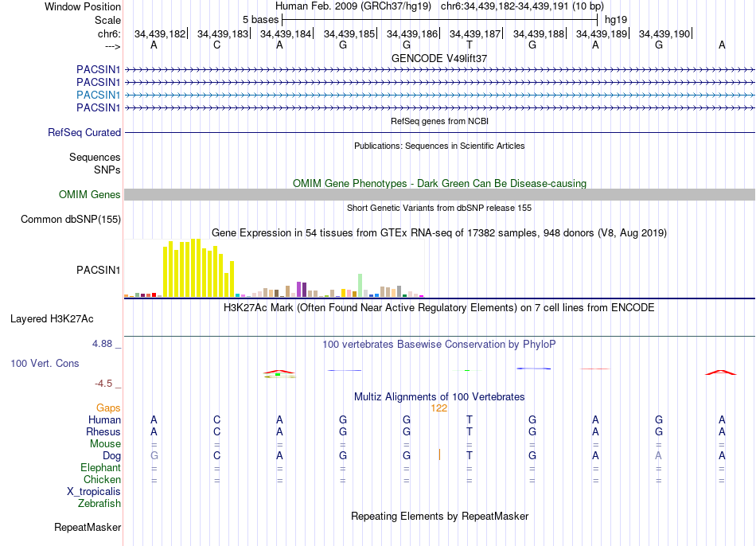Click the OMIM Genes track label
This screenshot has height=546, width=756.
pos(90,194)
